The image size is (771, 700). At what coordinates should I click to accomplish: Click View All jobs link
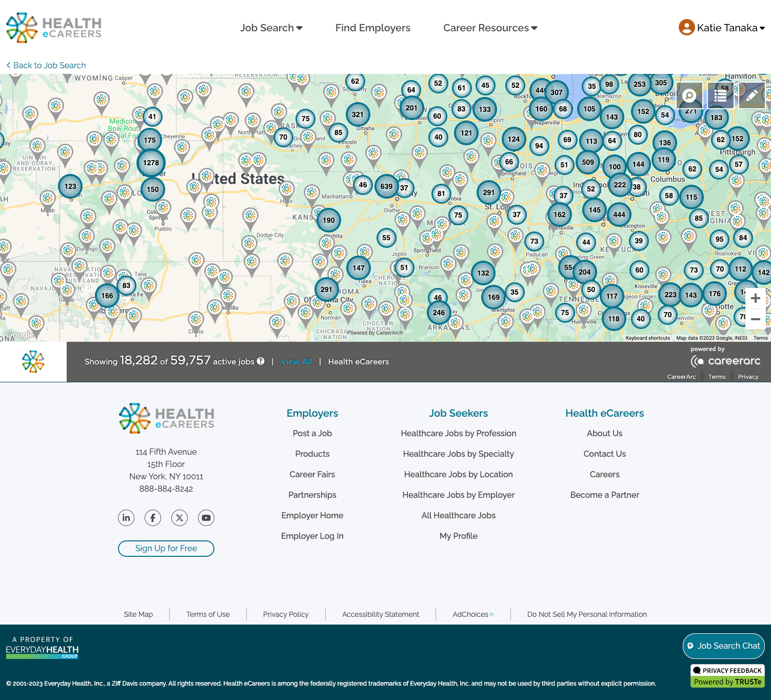click(x=296, y=361)
